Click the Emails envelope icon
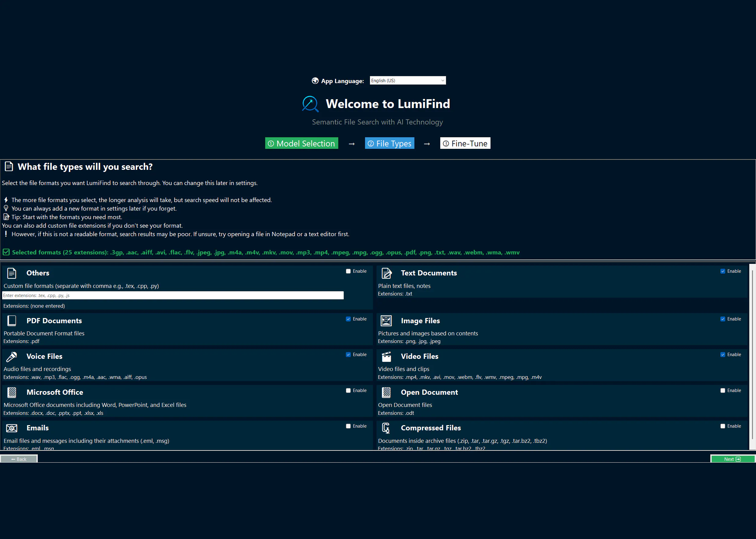Viewport: 756px width, 539px height. (12, 428)
